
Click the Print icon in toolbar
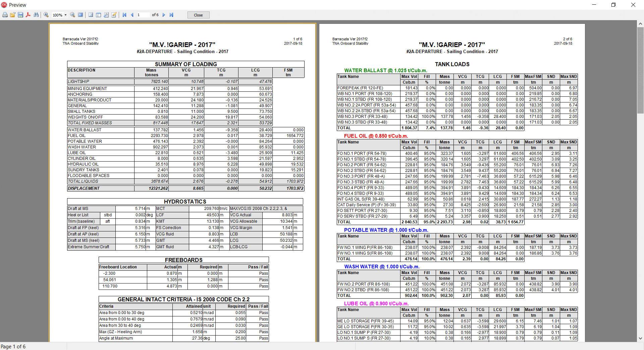[5, 15]
